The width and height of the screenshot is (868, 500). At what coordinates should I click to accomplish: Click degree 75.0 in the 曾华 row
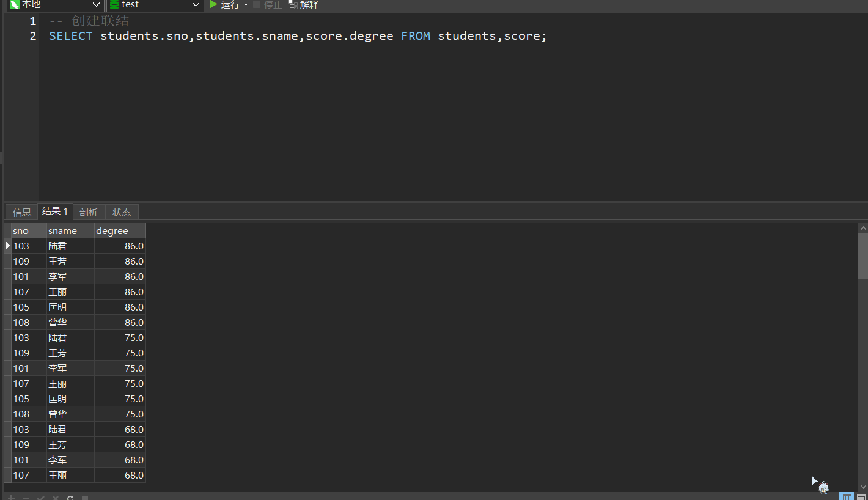point(120,414)
